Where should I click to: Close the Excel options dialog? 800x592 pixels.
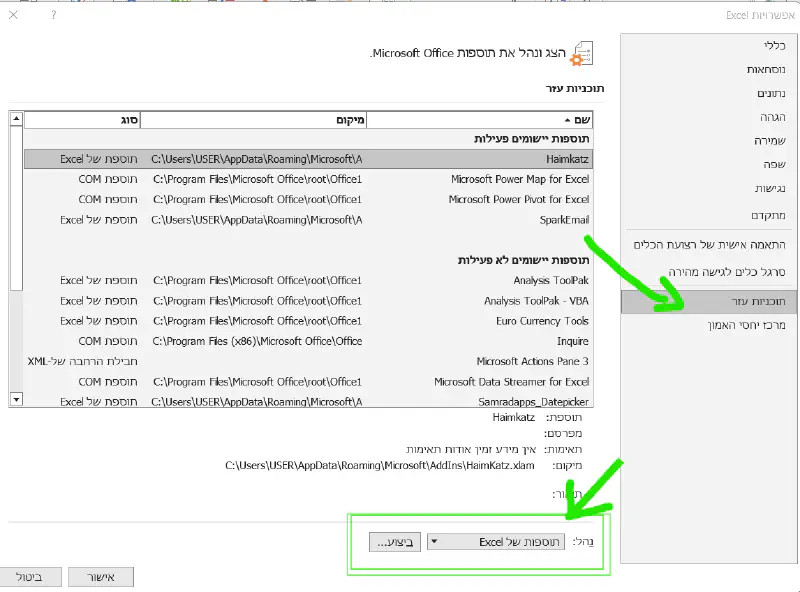coord(14,15)
